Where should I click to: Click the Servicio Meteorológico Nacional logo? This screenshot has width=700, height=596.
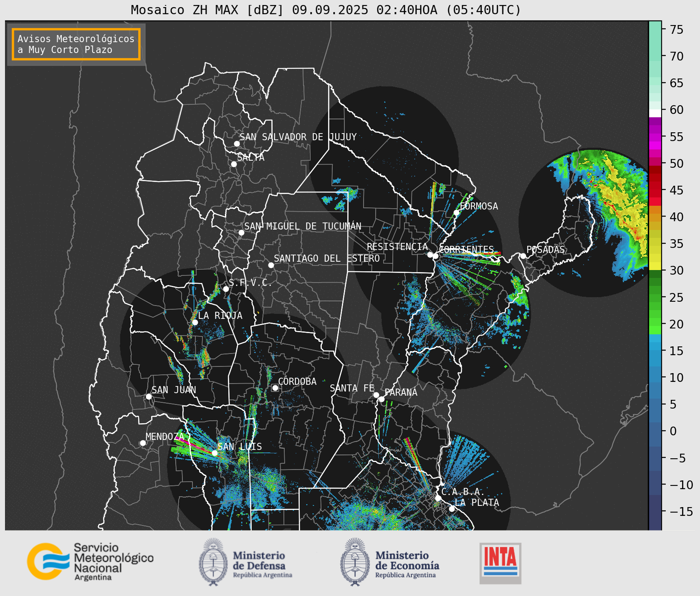[x=90, y=561]
